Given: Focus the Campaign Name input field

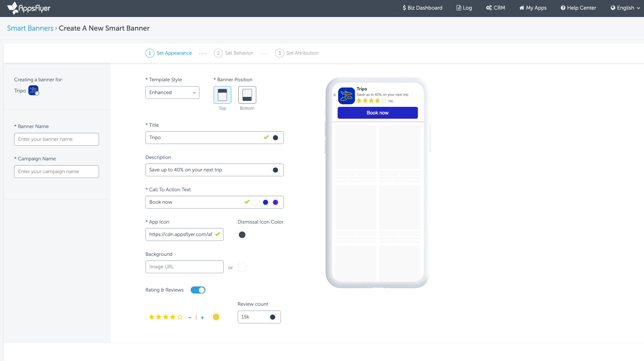Looking at the screenshot, I should [x=56, y=171].
